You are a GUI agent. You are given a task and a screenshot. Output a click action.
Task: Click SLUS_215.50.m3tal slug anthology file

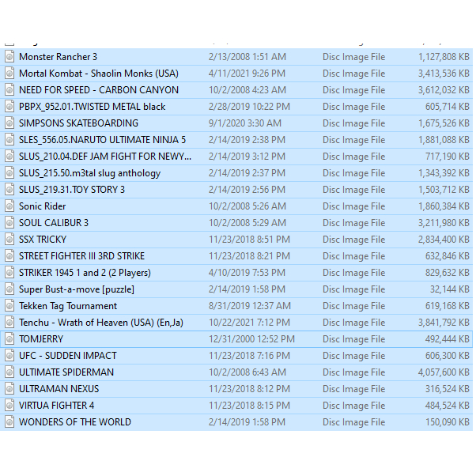[89, 173]
